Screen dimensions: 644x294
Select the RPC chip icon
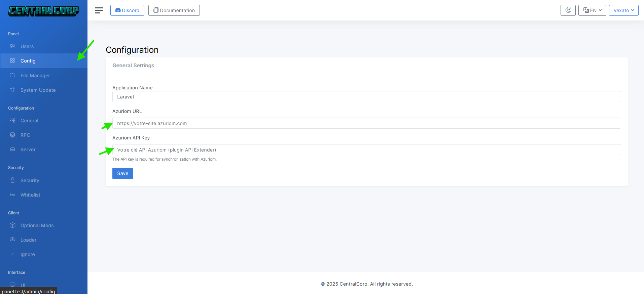pos(12,135)
